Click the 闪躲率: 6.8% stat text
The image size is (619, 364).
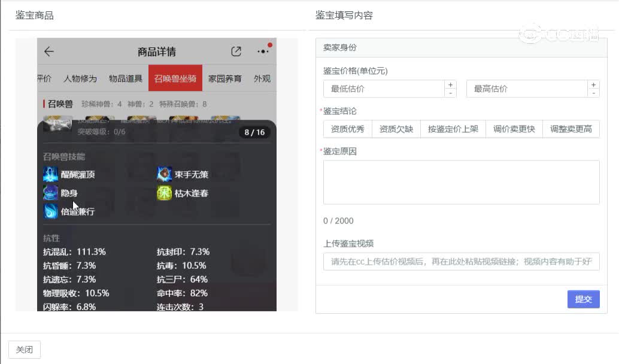69,307
